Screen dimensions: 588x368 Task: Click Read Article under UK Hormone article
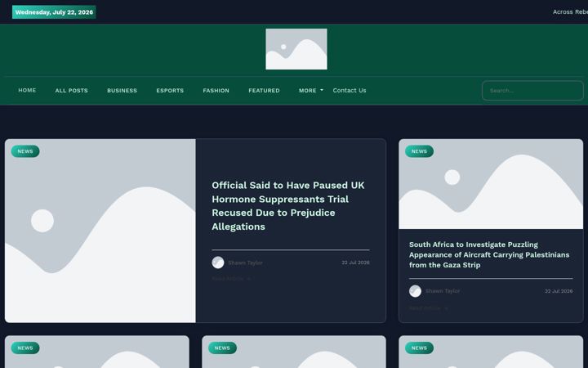point(231,279)
